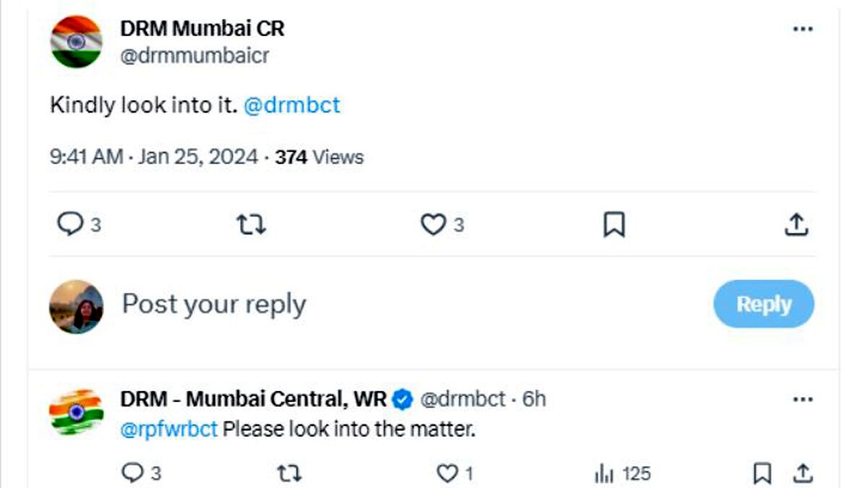
Task: Like the DRM Mumbai Central reply
Action: pos(447,473)
